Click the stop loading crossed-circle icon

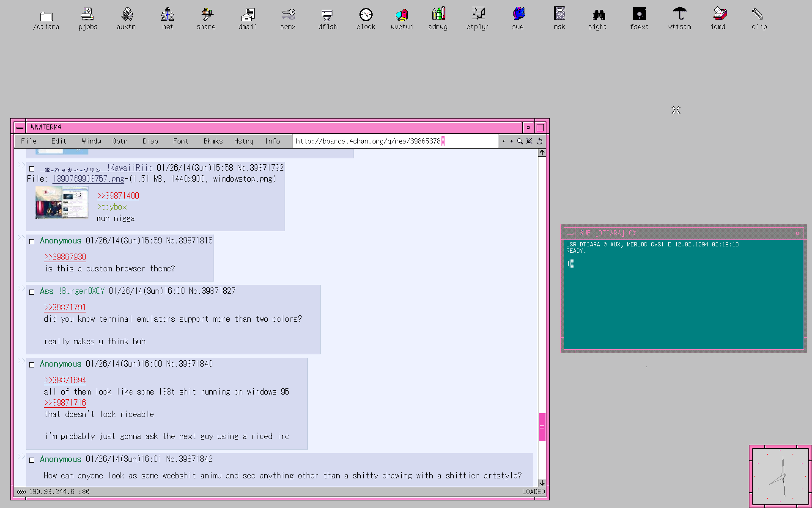tap(529, 141)
